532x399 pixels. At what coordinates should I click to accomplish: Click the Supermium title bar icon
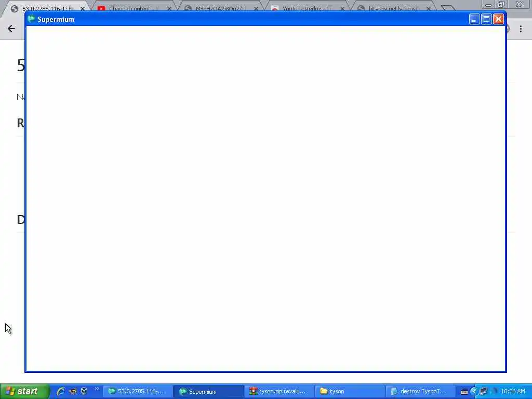(x=31, y=19)
